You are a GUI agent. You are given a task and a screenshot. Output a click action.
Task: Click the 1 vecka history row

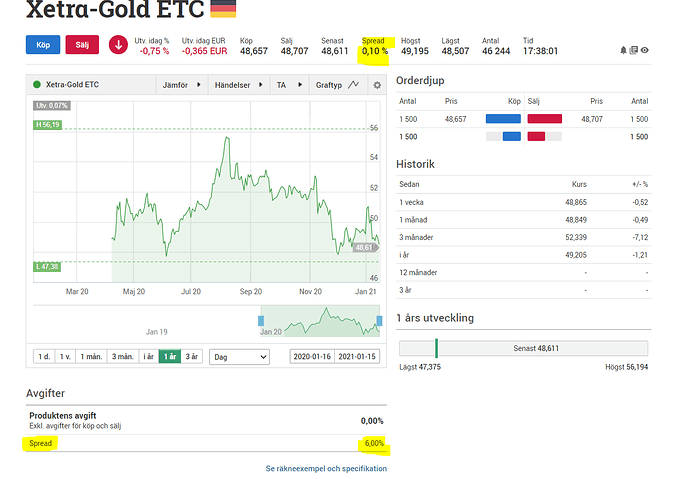click(523, 202)
